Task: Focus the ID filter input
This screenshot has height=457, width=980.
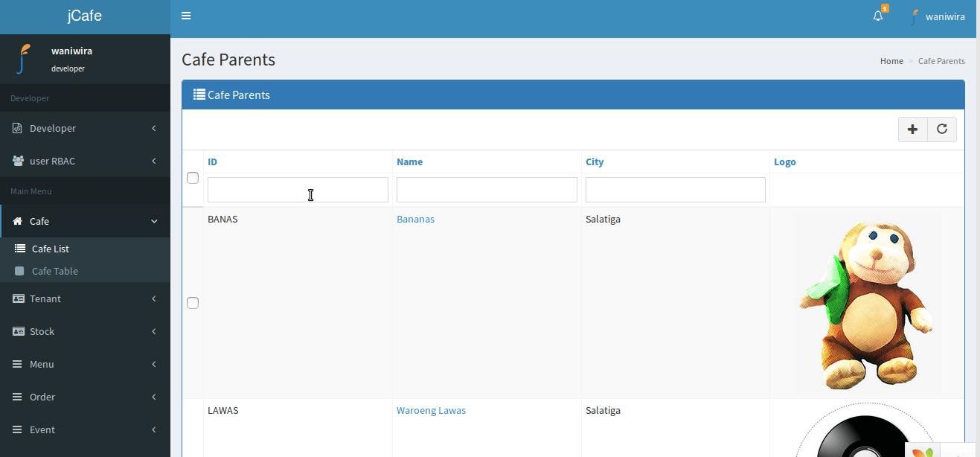Action: (298, 190)
